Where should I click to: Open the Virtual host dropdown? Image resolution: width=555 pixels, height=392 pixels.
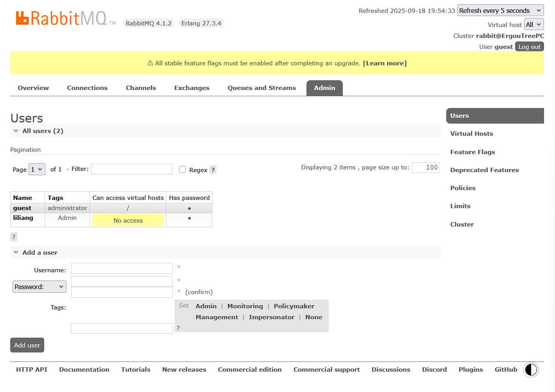coord(533,25)
